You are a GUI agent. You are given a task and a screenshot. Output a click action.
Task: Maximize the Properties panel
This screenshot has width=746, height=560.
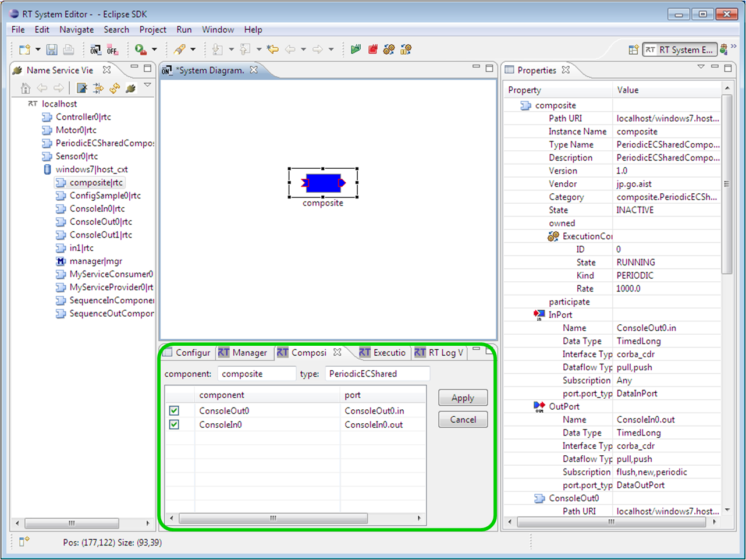pyautogui.click(x=727, y=68)
